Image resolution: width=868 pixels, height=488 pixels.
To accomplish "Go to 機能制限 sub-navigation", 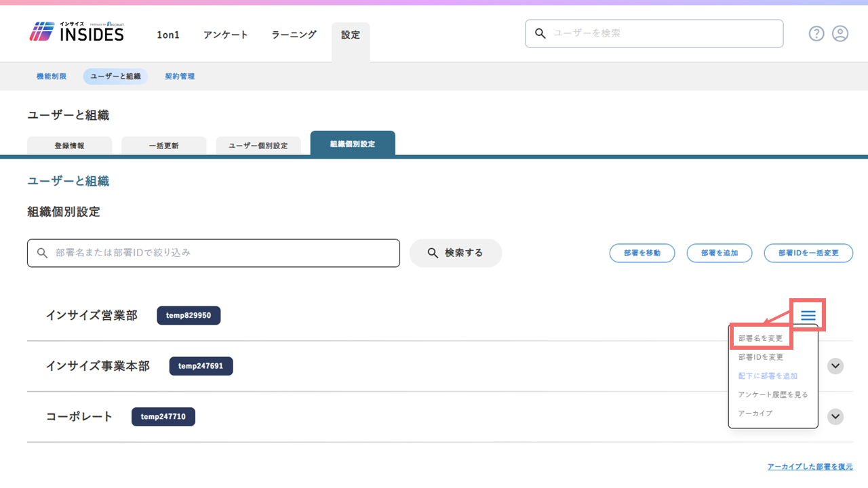I will click(52, 77).
